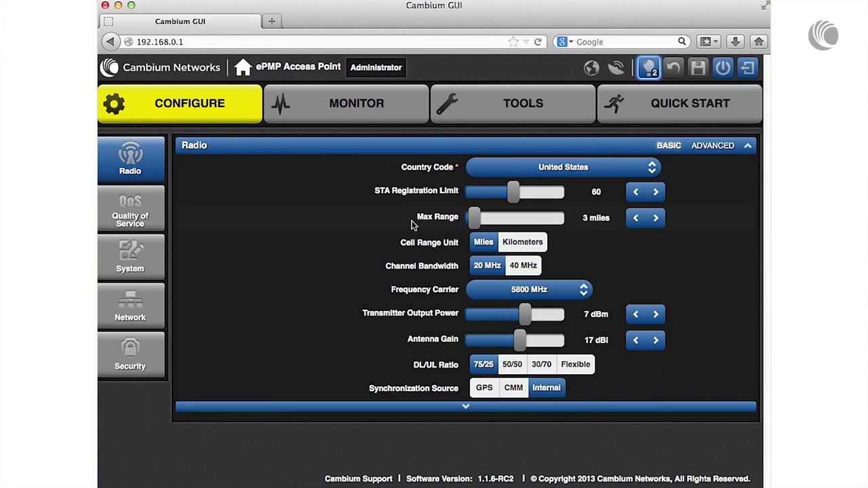Click the search magnifier icon
Screen dimensions: 868x488
[682, 41]
